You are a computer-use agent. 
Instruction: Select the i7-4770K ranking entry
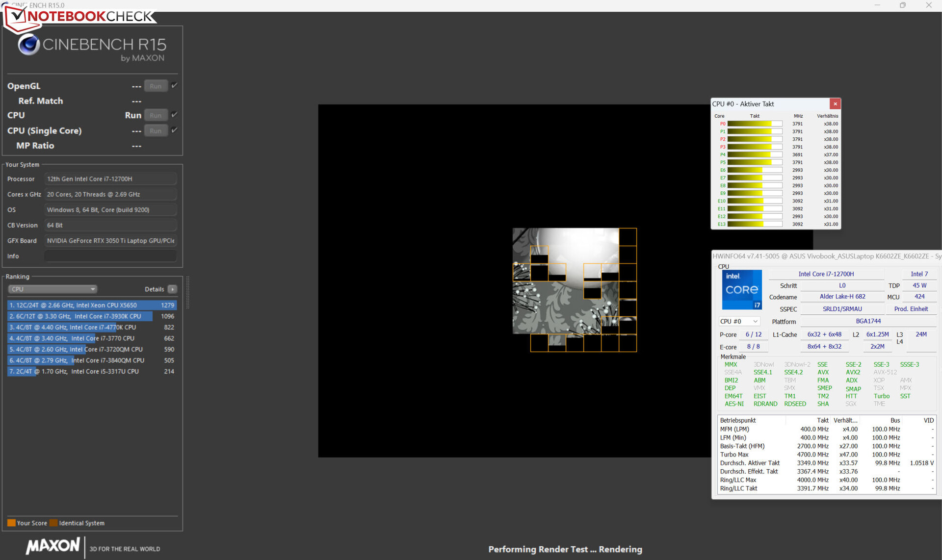pyautogui.click(x=91, y=327)
